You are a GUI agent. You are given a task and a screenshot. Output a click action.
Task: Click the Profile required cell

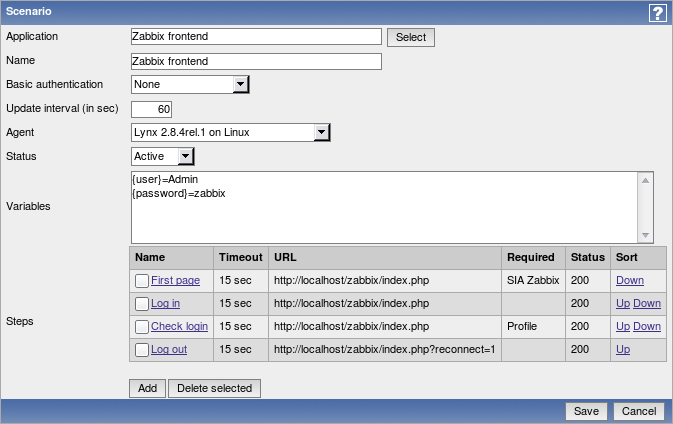(533, 326)
